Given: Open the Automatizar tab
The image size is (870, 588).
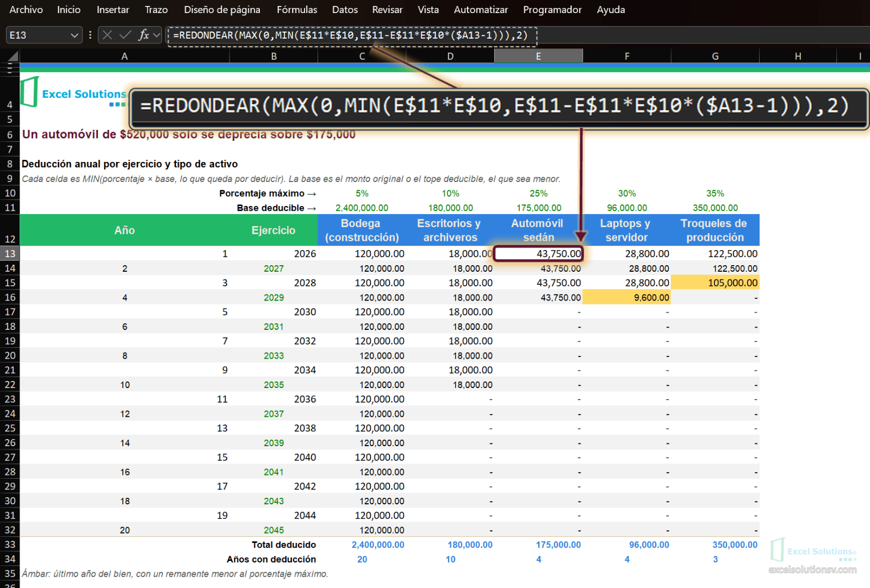Looking at the screenshot, I should tap(481, 10).
